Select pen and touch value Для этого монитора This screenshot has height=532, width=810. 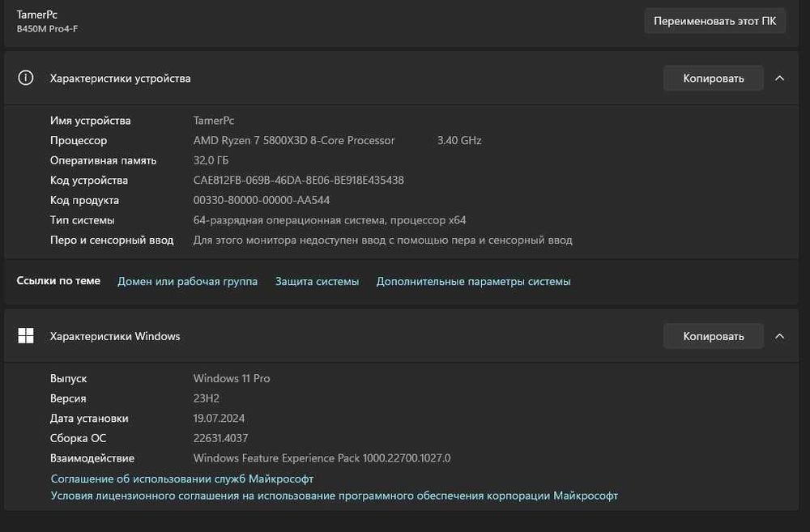tap(383, 240)
